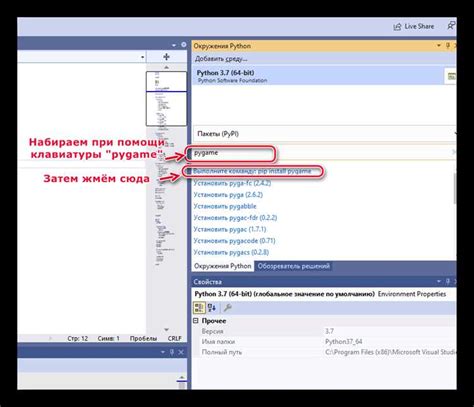Select Alphabetical sort icon in Properties

pyautogui.click(x=212, y=307)
